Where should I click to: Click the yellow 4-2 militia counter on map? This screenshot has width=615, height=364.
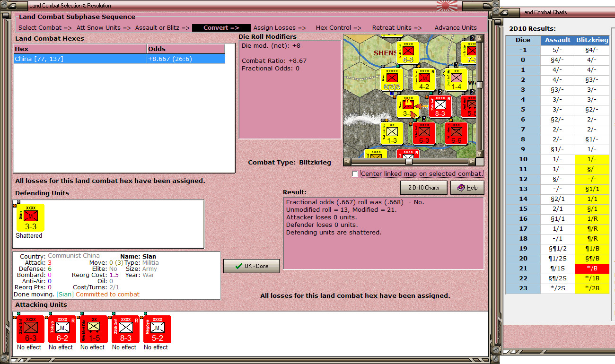pos(424,79)
